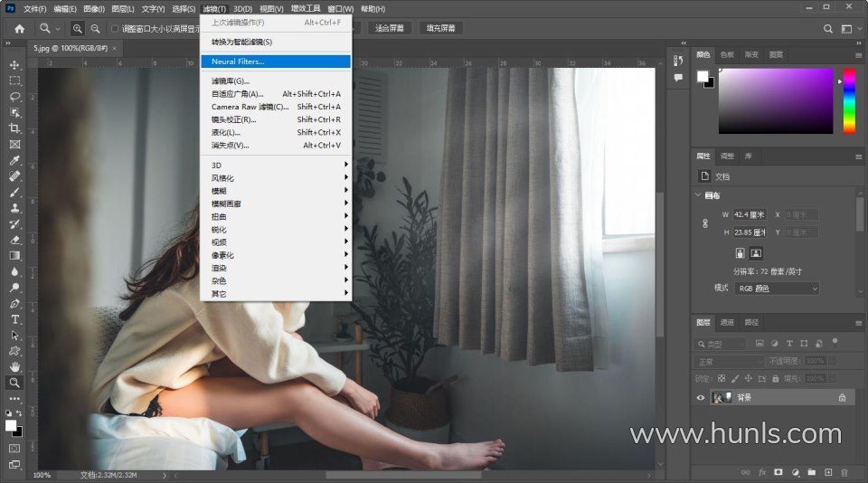The width and height of the screenshot is (868, 483).
Task: Open the Comments panel icon
Action: pos(678,78)
